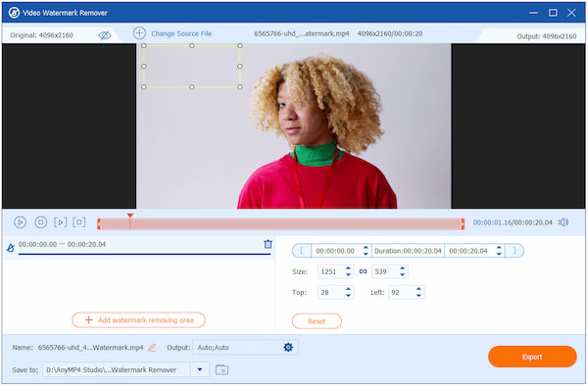Click the Reset button

coord(317,321)
